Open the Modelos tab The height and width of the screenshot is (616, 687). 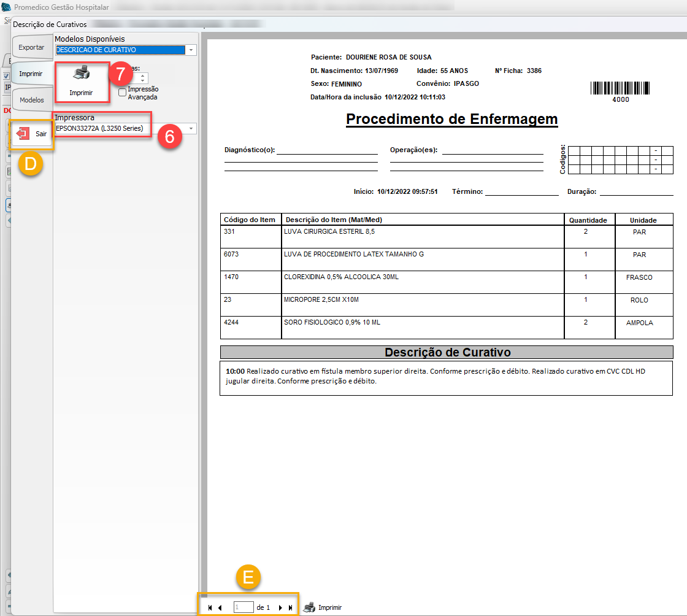[x=32, y=100]
